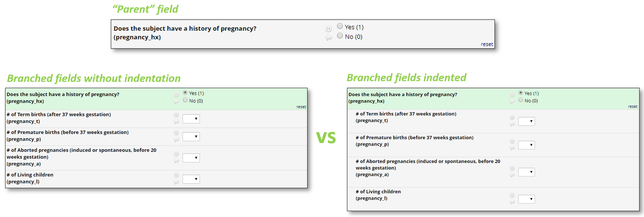The image size is (644, 217).
Task: Choose No (0) in the indented panel
Action: tap(521, 100)
